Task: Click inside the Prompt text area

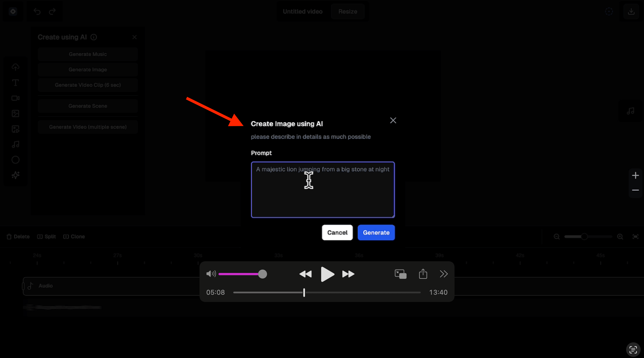Action: pyautogui.click(x=323, y=190)
